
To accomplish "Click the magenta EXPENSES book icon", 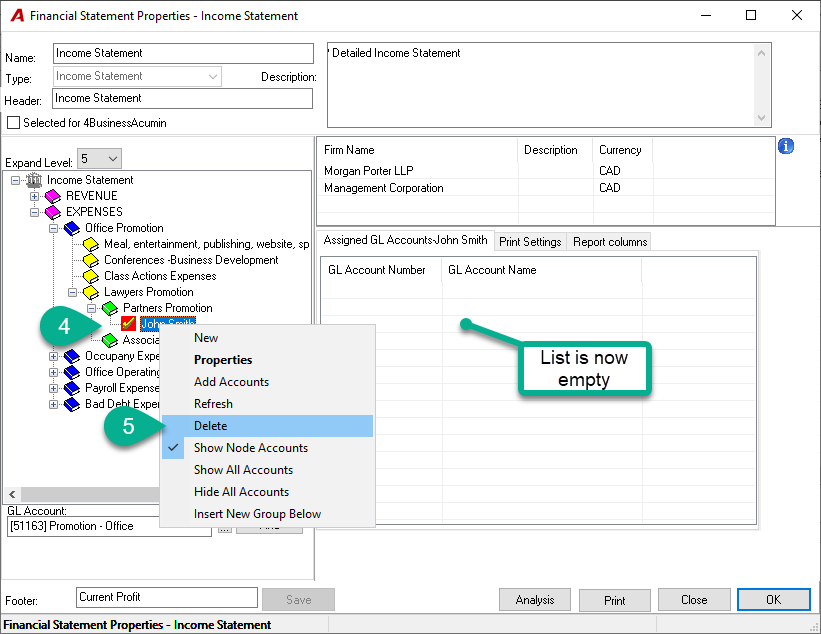I will point(53,212).
